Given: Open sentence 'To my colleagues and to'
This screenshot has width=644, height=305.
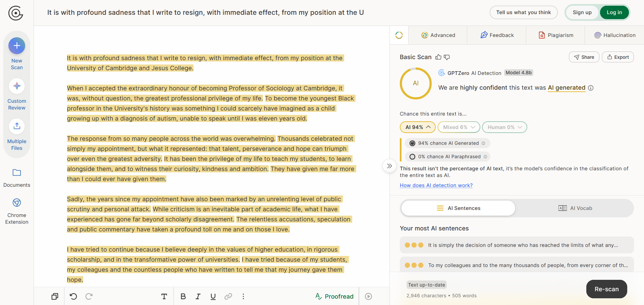Looking at the screenshot, I should [x=517, y=265].
